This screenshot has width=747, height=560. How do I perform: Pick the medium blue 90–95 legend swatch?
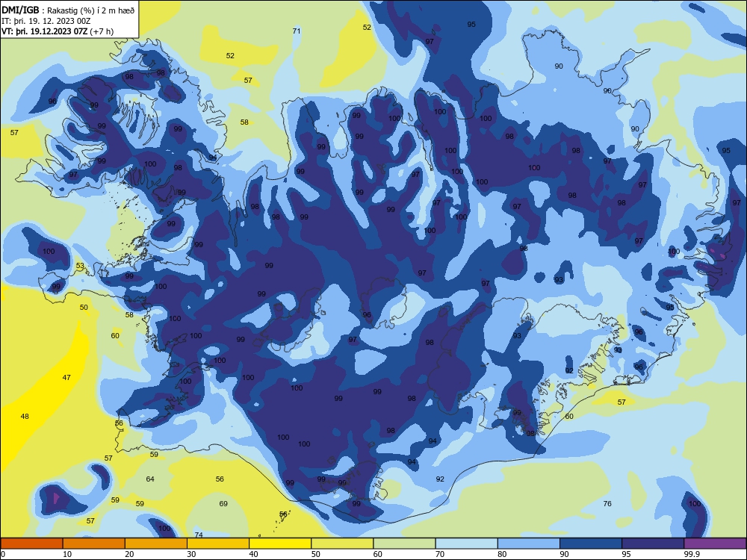[x=591, y=544]
